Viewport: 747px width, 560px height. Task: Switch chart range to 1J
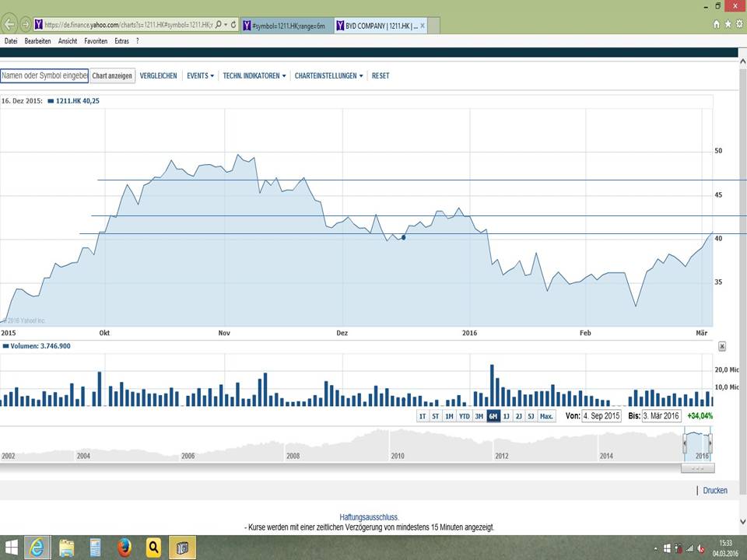click(506, 415)
